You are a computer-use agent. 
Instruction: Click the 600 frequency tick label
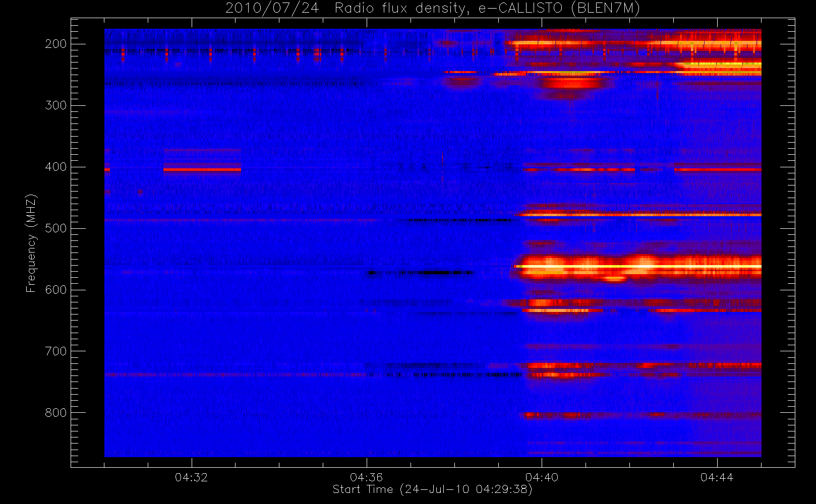coord(56,290)
